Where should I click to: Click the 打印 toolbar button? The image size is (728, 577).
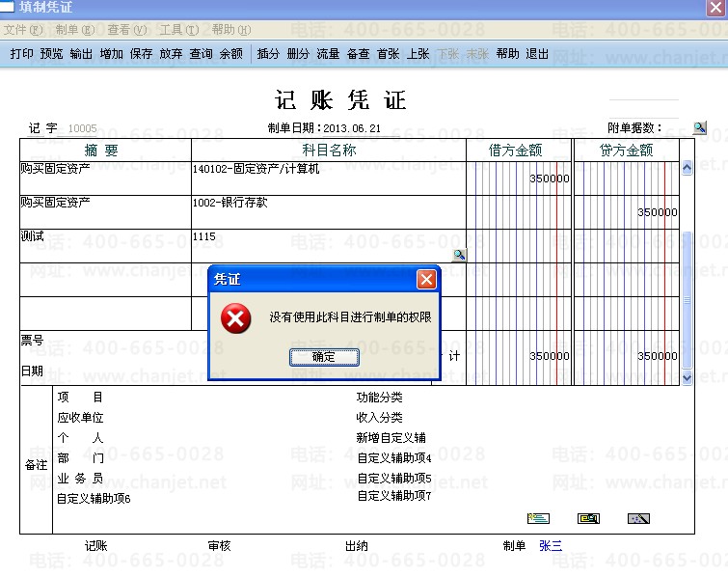click(x=22, y=54)
